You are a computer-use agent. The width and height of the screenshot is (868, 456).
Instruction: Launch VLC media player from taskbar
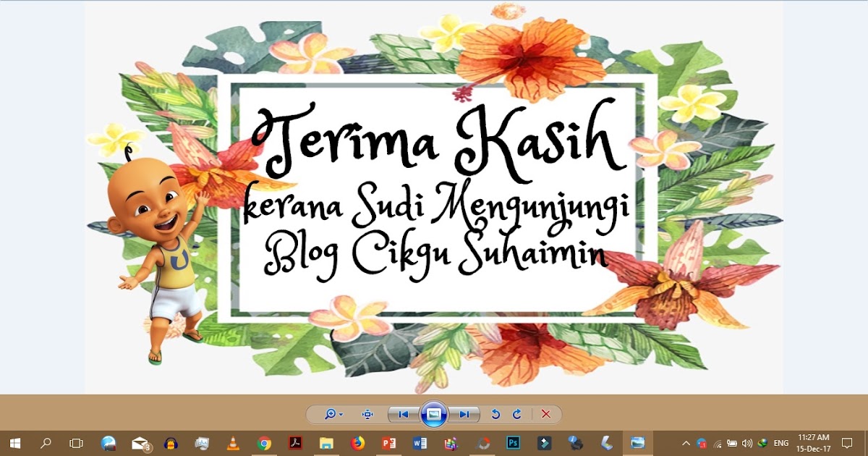coord(233,443)
